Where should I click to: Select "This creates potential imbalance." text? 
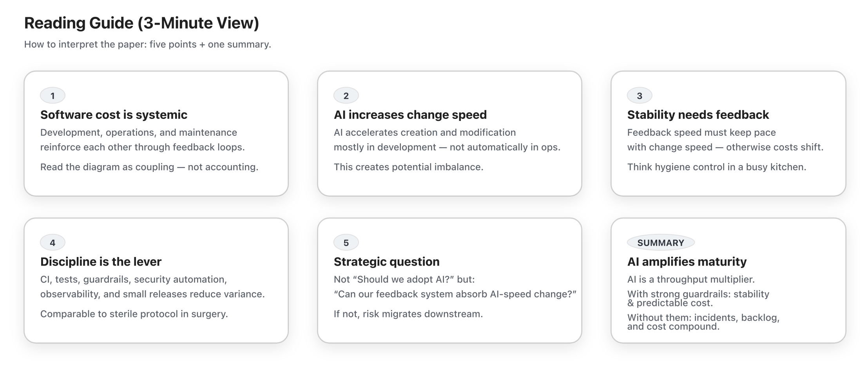pyautogui.click(x=408, y=167)
